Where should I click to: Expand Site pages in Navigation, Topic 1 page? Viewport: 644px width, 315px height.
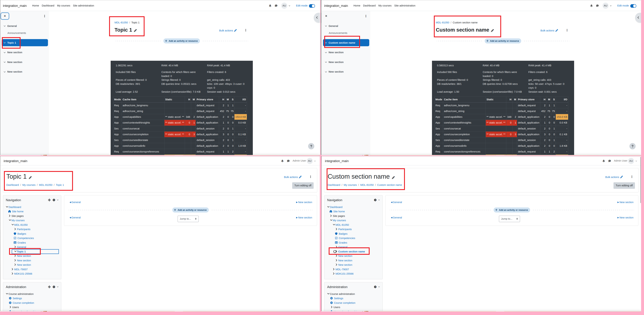9,216
